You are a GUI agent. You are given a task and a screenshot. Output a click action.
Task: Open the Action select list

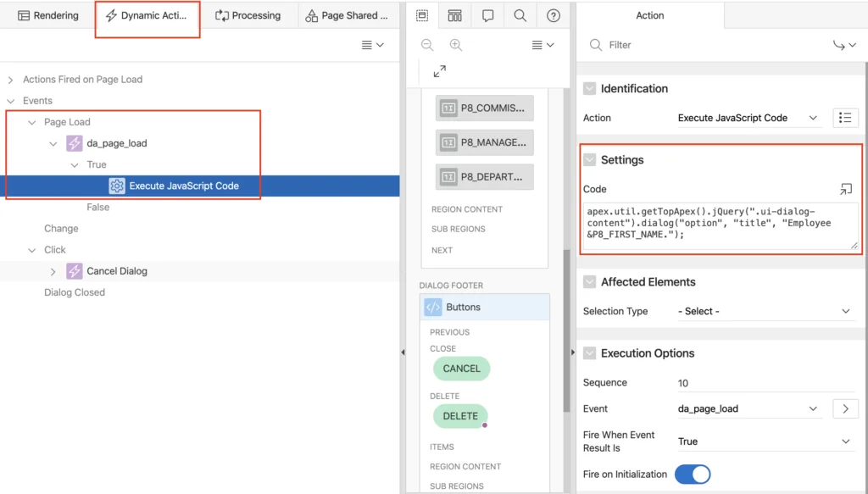coord(748,118)
